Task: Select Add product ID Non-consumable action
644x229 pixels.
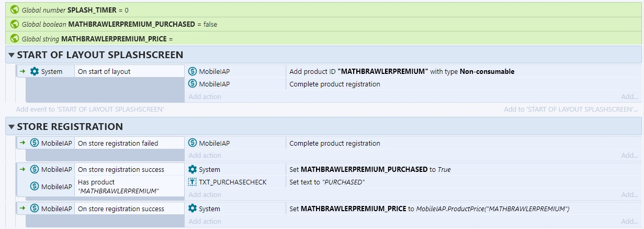Action: point(401,71)
